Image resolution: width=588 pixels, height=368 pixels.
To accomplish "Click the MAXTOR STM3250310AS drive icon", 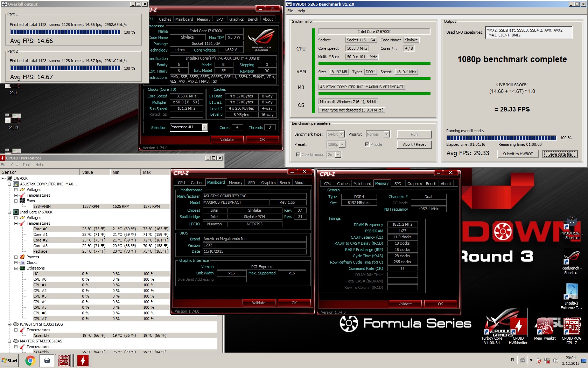I will [x=16, y=341].
